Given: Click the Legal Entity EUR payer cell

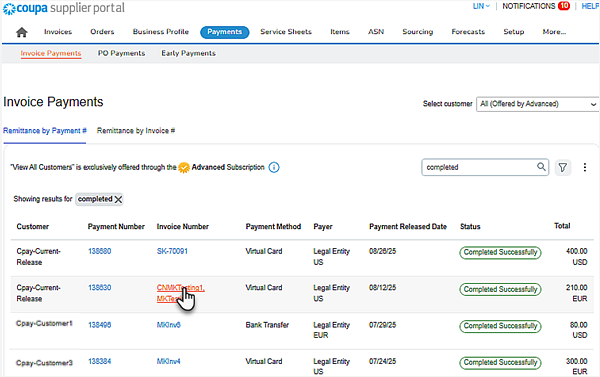Looking at the screenshot, I should point(331,330).
